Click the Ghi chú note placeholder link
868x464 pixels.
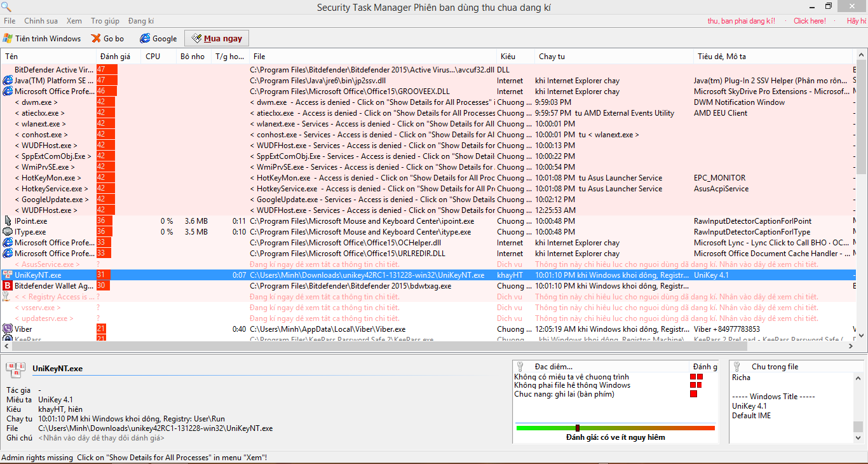tap(101, 438)
